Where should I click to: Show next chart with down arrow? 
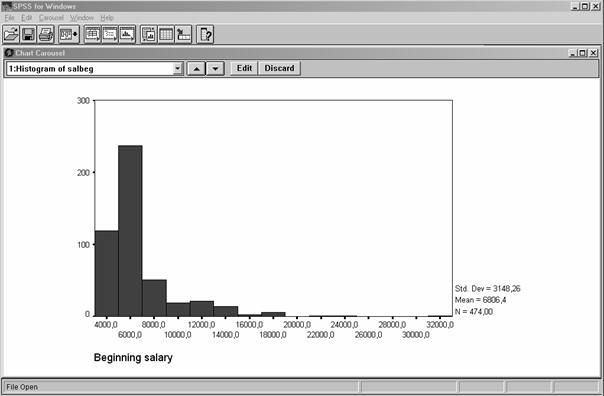click(x=215, y=69)
